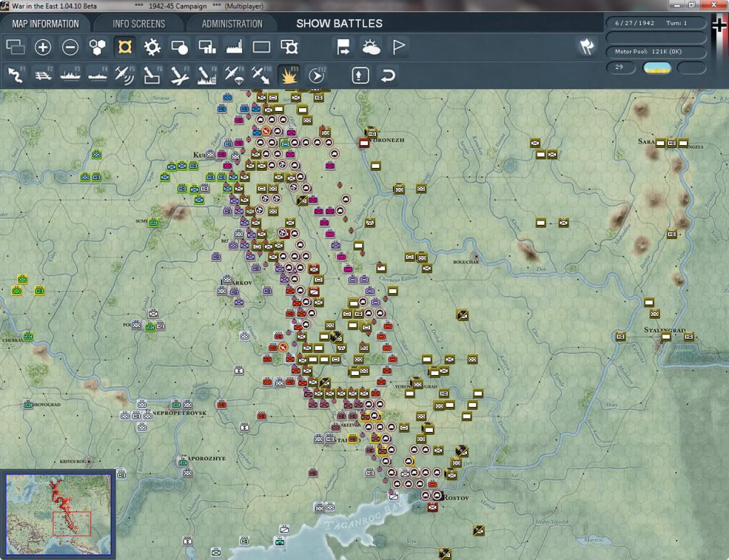Click the rectangle-with-circle toolbar icon
Image resolution: width=729 pixels, height=560 pixels.
179,47
